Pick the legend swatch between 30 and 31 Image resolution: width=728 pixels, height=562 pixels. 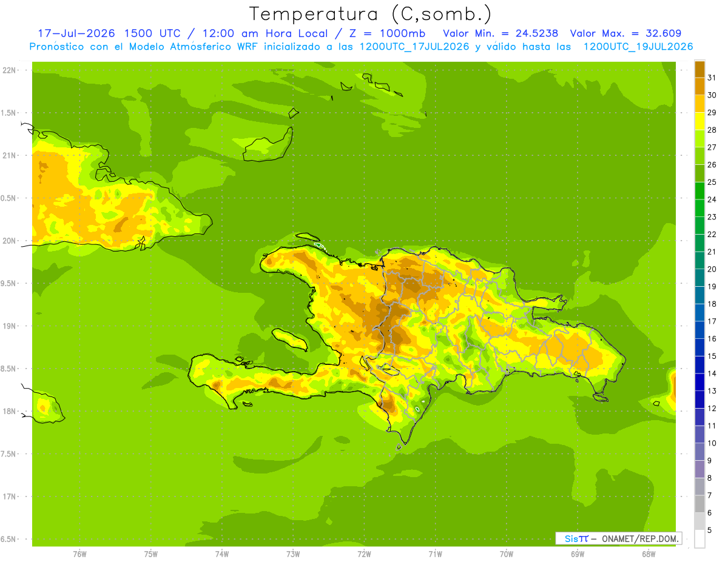click(699, 86)
